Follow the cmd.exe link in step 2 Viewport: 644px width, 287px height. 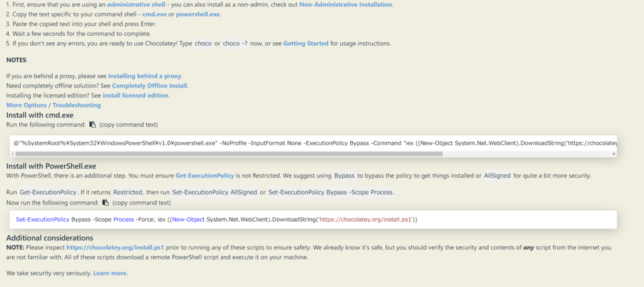tap(155, 14)
